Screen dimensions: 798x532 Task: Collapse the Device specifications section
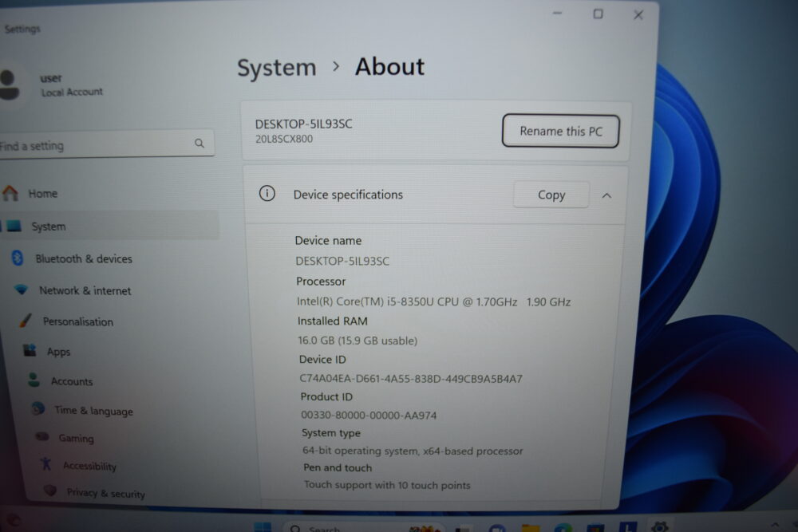point(606,196)
